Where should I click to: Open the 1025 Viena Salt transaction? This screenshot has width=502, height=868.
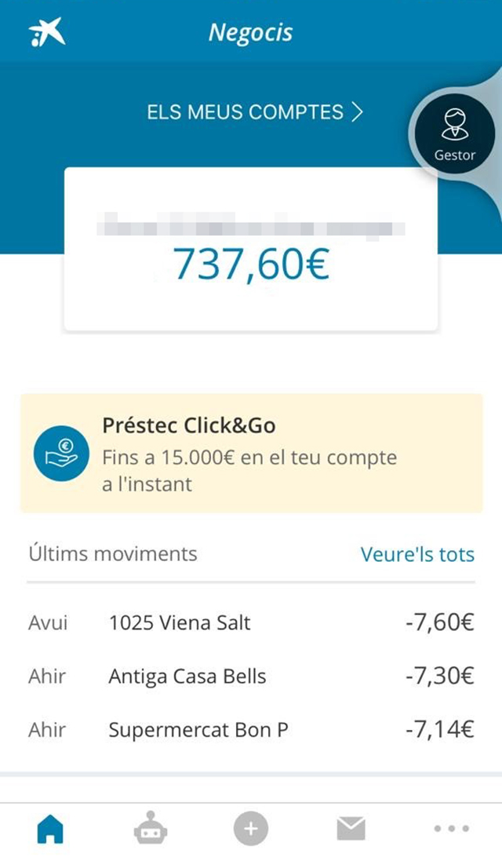pos(251,623)
